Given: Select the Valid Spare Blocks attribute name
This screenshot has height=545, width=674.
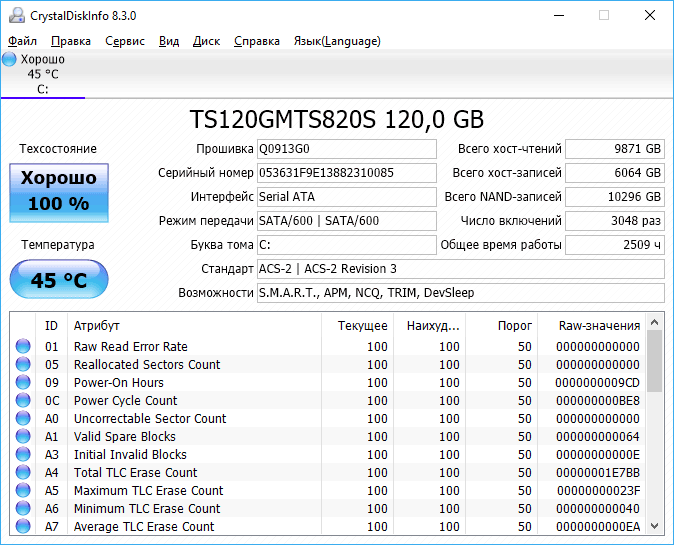Looking at the screenshot, I should [x=125, y=437].
